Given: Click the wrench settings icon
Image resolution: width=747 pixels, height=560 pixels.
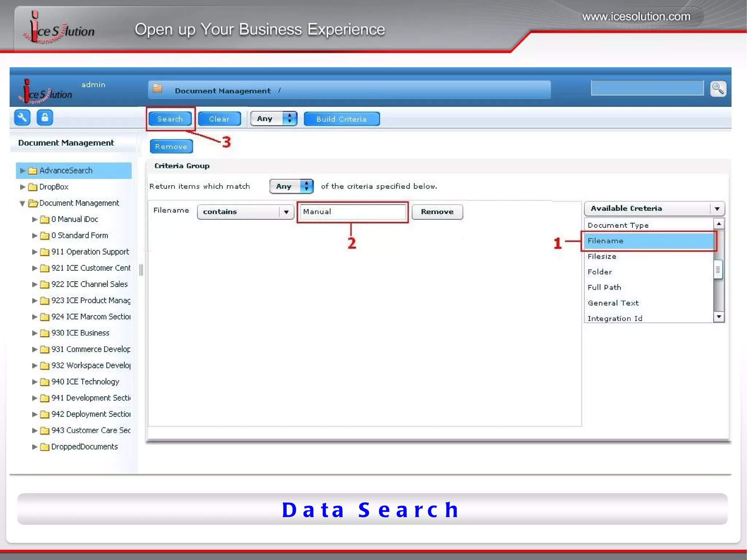Looking at the screenshot, I should click(22, 117).
